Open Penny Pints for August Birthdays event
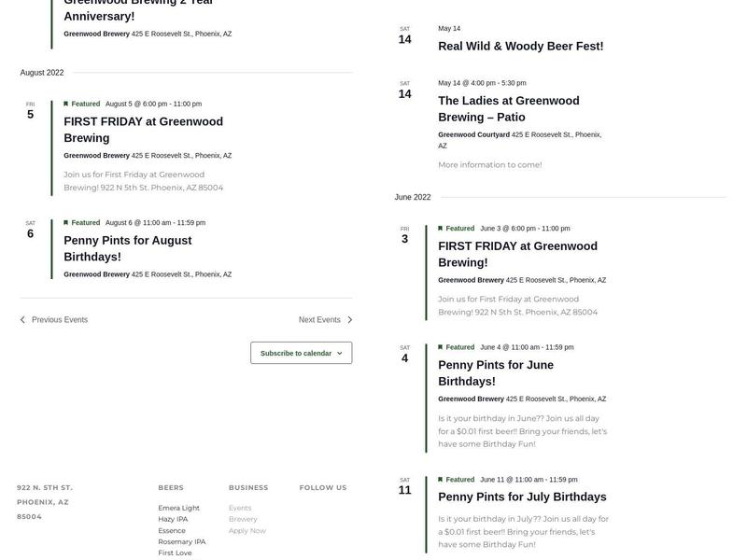Image resolution: width=747 pixels, height=560 pixels. (128, 248)
